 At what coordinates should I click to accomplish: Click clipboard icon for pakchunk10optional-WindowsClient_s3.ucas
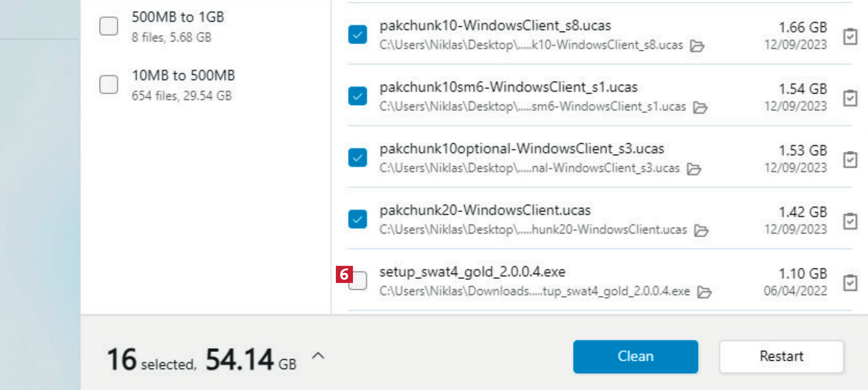pos(850,160)
